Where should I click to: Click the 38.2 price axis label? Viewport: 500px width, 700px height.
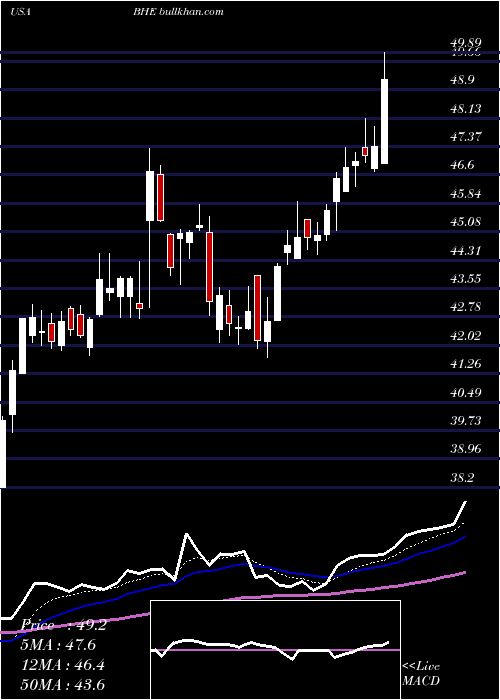tap(462, 478)
